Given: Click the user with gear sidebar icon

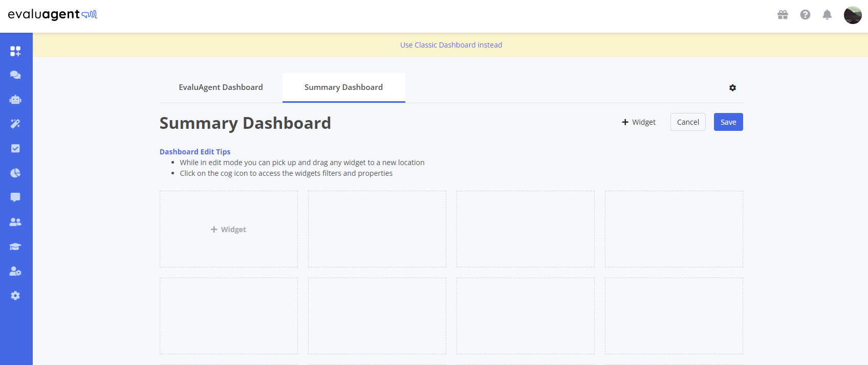Looking at the screenshot, I should [15, 271].
